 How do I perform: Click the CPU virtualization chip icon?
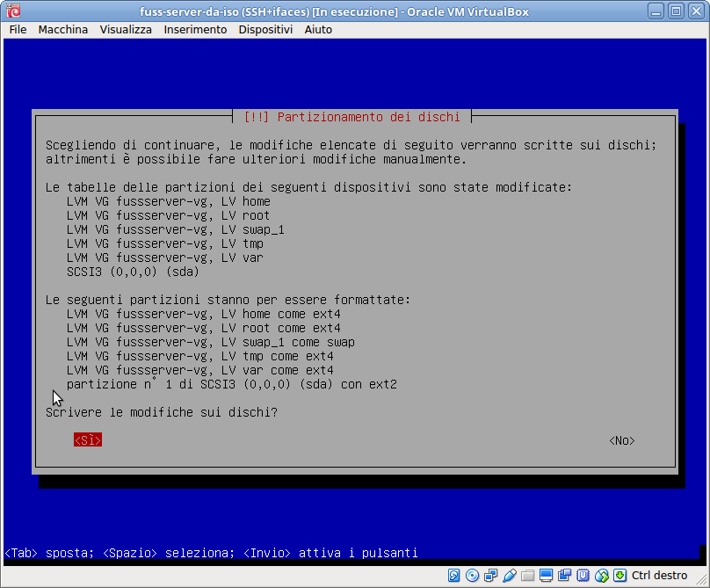[x=583, y=576]
